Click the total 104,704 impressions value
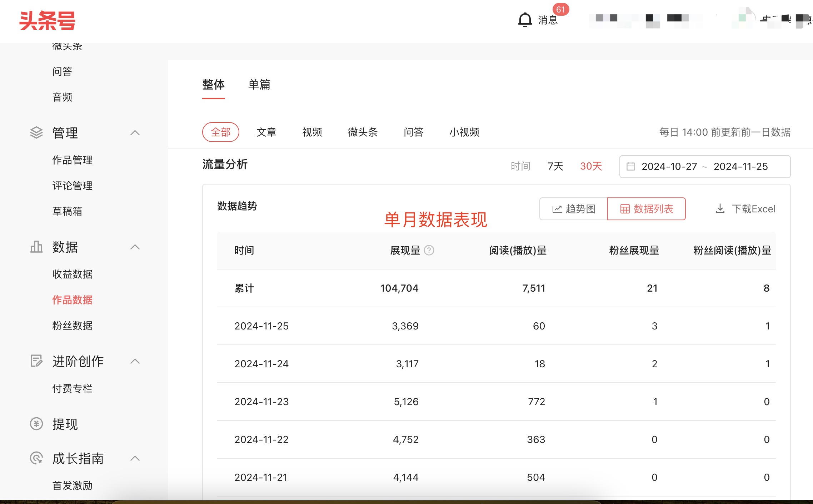This screenshot has height=504, width=813. click(399, 288)
